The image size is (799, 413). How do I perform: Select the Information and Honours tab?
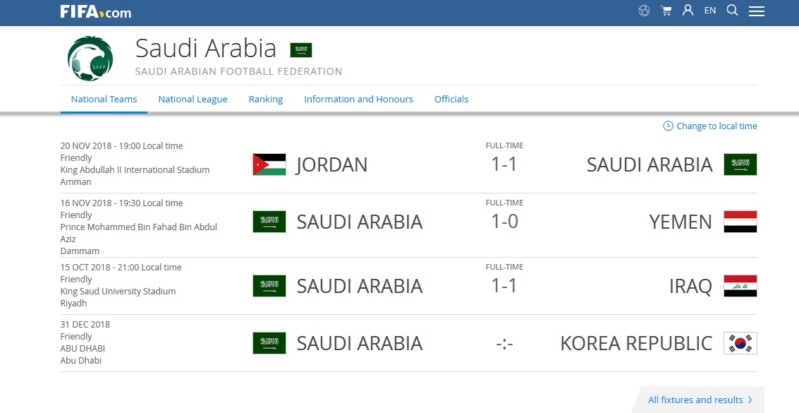pos(358,99)
